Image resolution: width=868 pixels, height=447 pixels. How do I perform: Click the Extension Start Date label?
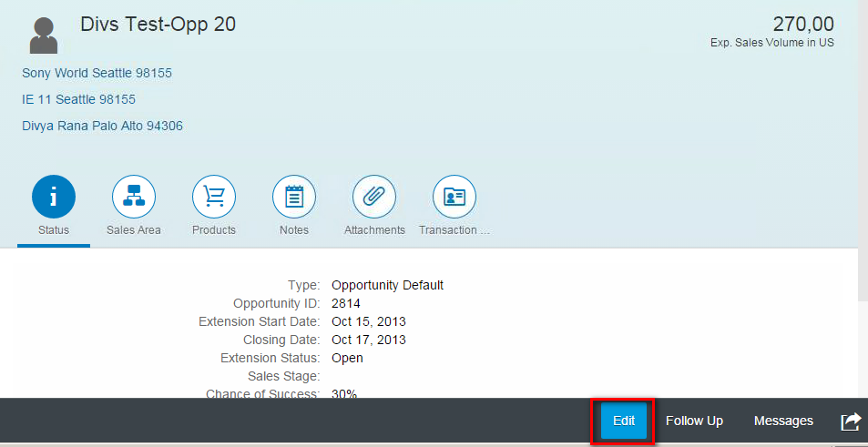[x=259, y=322]
